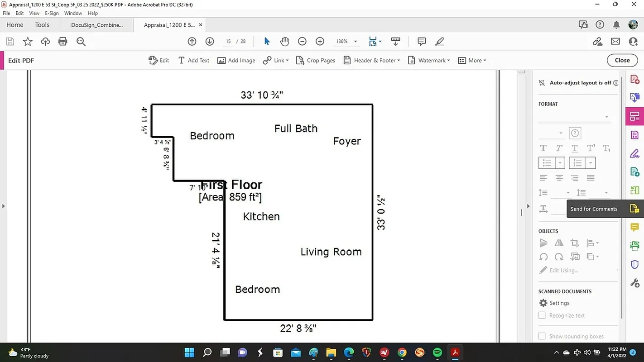Select the Add Text tool
Image resolution: width=644 pixels, height=362 pixels.
pyautogui.click(x=193, y=60)
